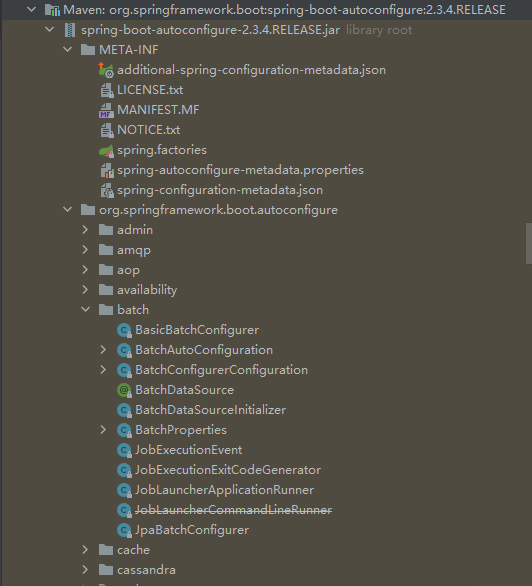Select the spring.factories file name
This screenshot has height=586, width=532.
coord(162,150)
